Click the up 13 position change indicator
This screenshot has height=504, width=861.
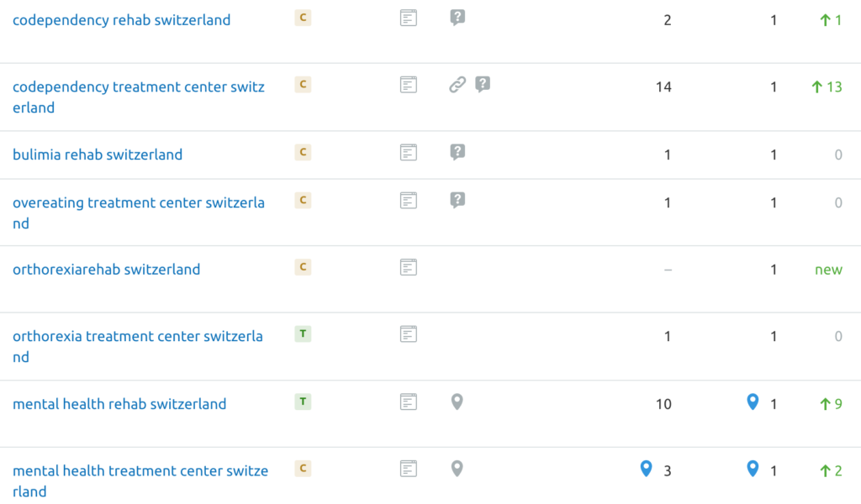(827, 87)
